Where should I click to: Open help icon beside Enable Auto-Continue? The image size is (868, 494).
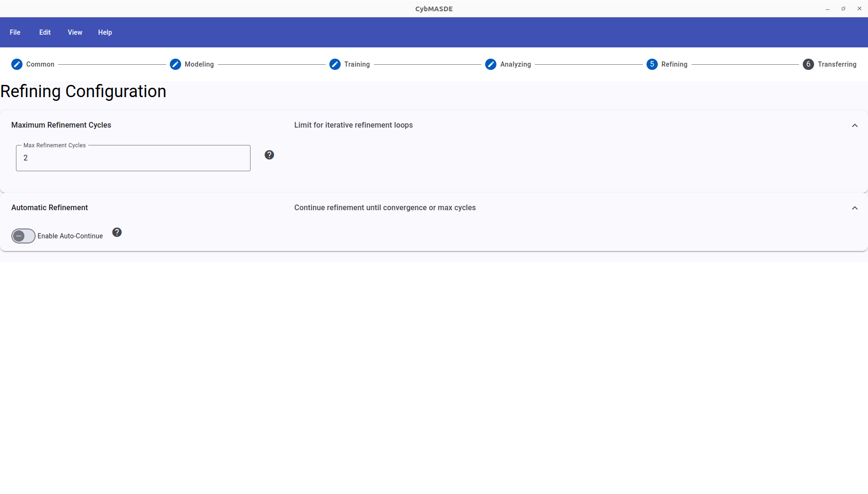[117, 232]
